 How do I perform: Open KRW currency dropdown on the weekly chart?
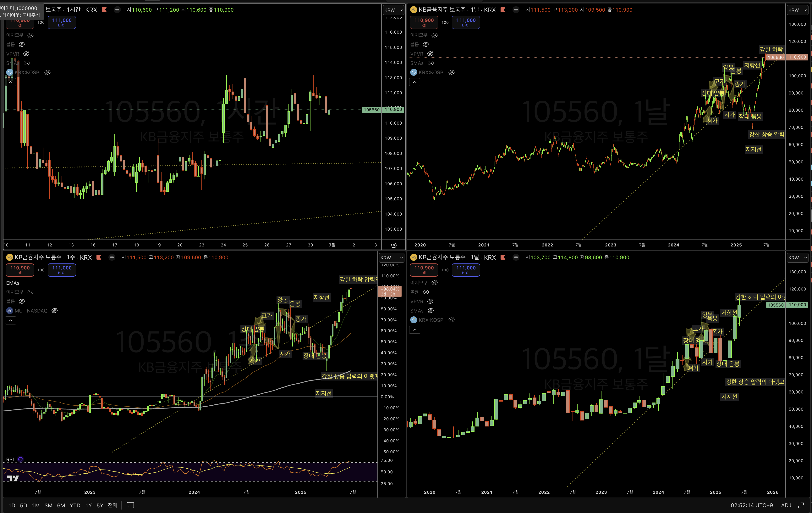tap(391, 257)
